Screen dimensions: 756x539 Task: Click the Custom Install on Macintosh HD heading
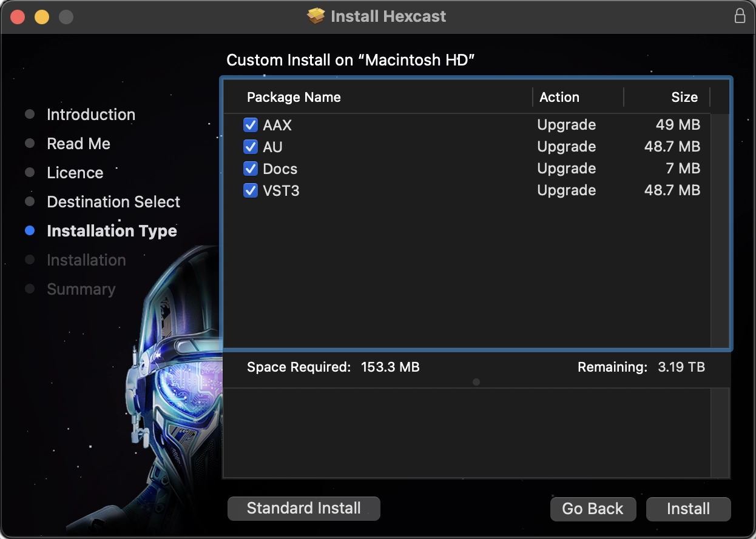pyautogui.click(x=350, y=60)
